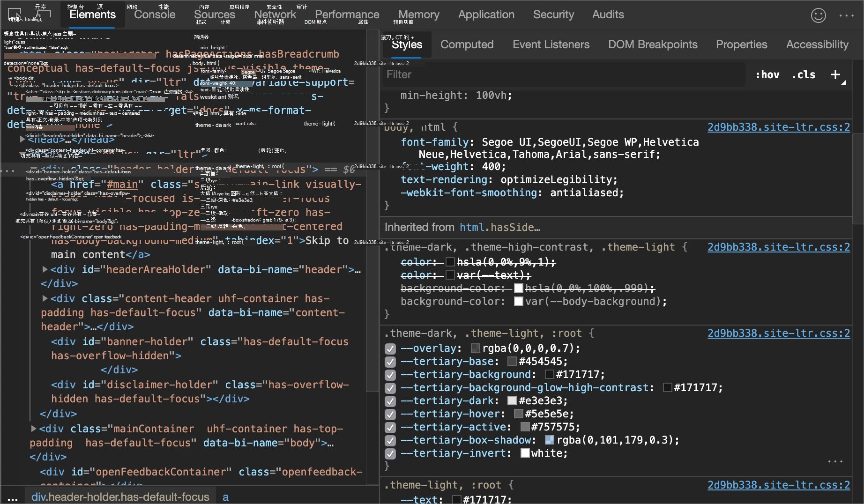Screen dimensions: 864x504
Task: Toggle the --tertiary-background checkbox
Action: click(x=390, y=375)
